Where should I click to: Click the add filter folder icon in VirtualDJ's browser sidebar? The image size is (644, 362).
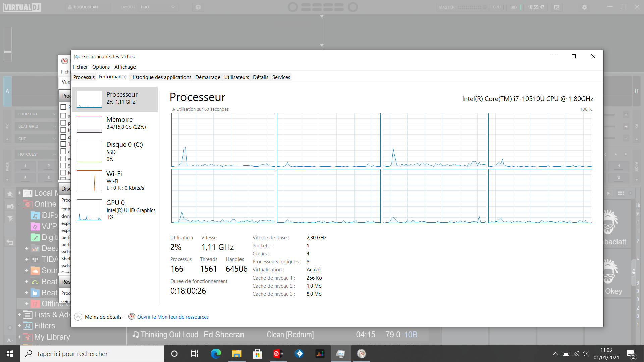10,219
